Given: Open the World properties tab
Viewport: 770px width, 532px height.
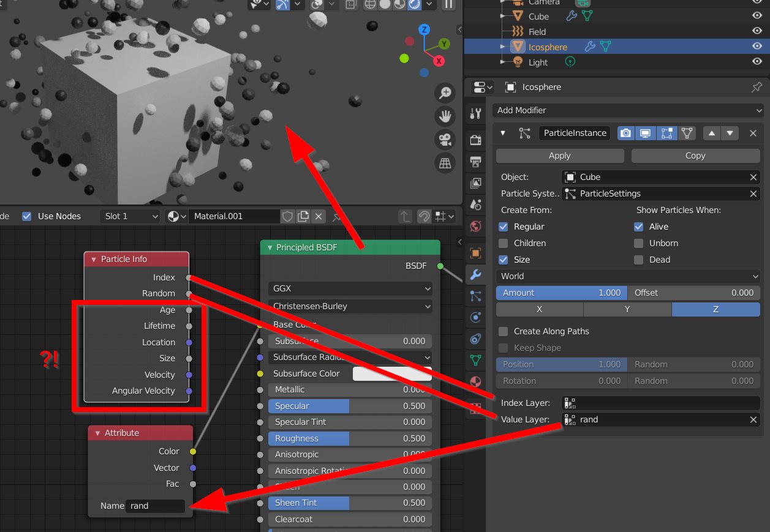Looking at the screenshot, I should coord(475,227).
